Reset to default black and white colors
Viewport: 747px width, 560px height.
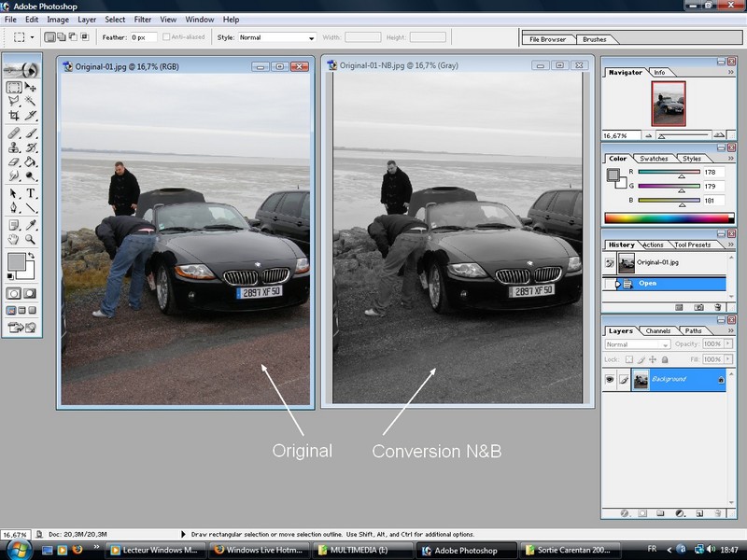[x=10, y=276]
